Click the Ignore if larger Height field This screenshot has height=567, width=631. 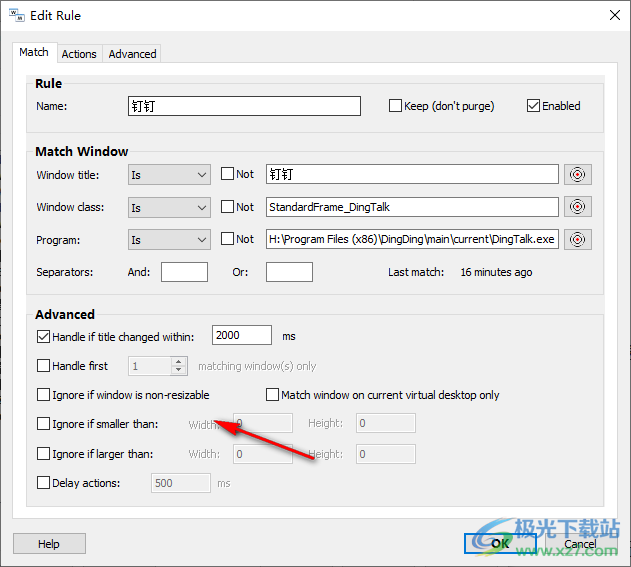pyautogui.click(x=386, y=454)
